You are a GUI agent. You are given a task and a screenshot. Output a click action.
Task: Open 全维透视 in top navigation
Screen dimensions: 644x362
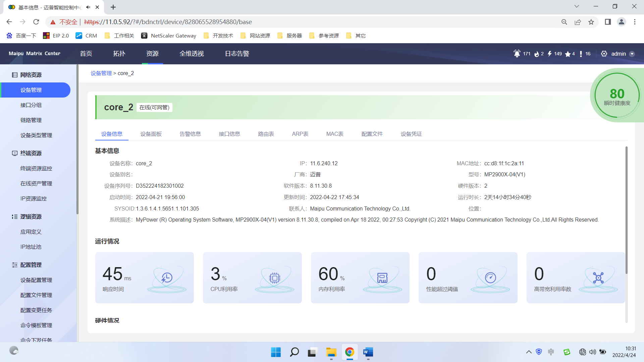(192, 54)
